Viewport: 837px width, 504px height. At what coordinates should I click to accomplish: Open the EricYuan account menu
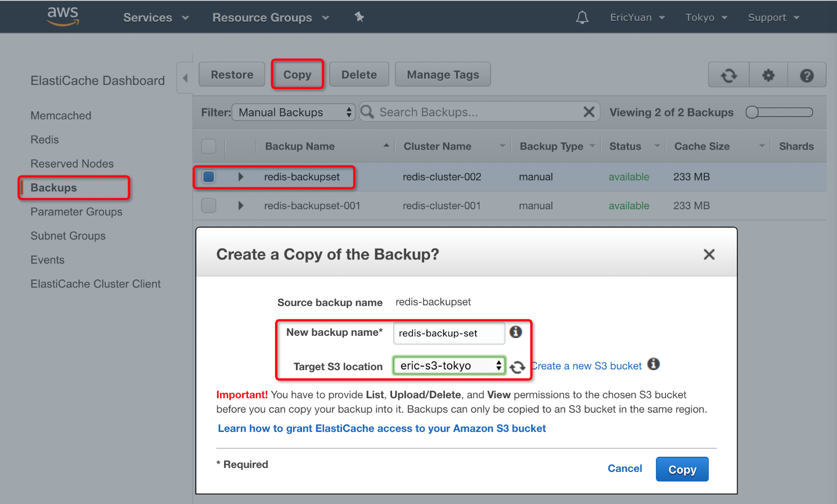637,17
